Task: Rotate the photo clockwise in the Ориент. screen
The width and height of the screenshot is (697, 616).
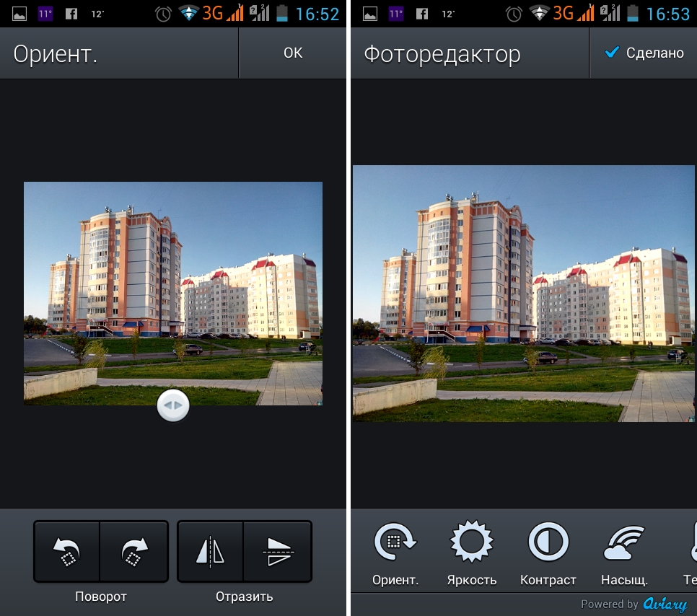Action: pyautogui.click(x=133, y=551)
